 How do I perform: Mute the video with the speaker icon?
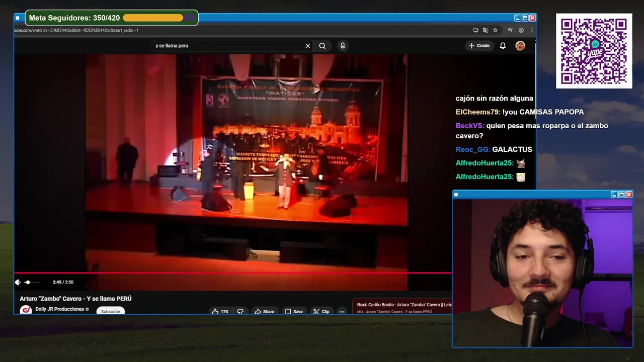pos(18,282)
